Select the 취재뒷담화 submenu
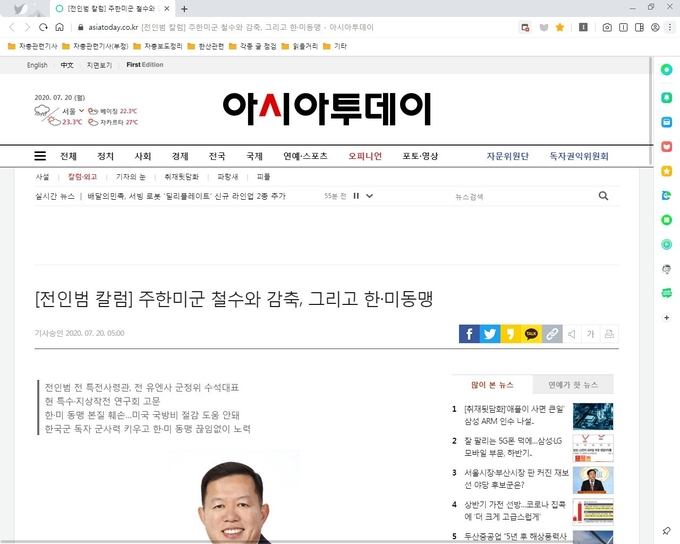 coord(181,177)
